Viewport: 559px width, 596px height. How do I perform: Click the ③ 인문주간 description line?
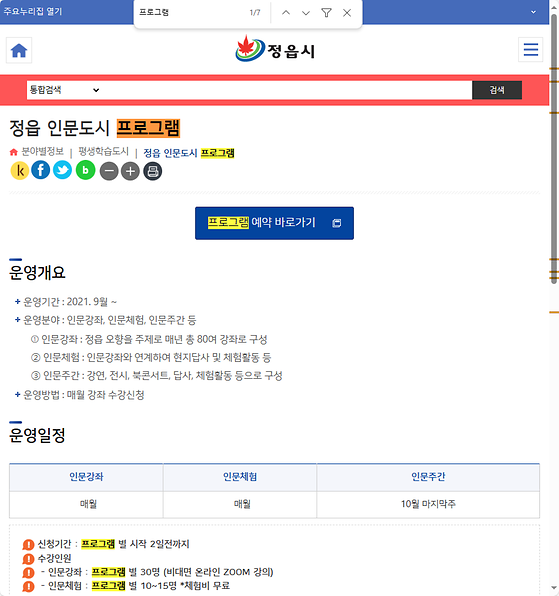point(157,376)
